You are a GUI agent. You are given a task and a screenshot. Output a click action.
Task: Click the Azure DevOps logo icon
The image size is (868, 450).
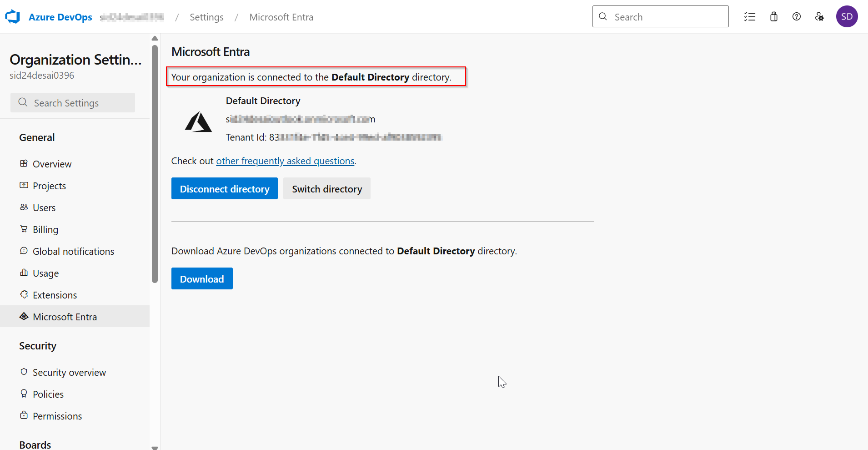[x=13, y=17]
